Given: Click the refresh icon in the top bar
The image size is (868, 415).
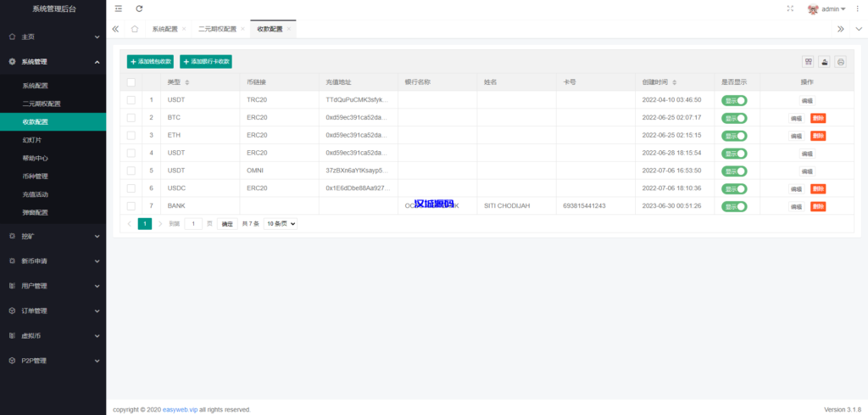Looking at the screenshot, I should click(139, 8).
